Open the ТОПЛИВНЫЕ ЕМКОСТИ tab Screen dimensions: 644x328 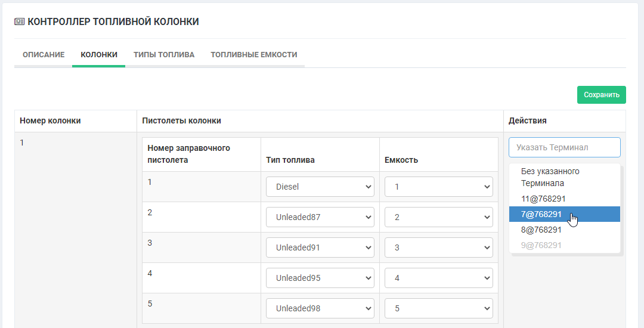click(x=253, y=55)
